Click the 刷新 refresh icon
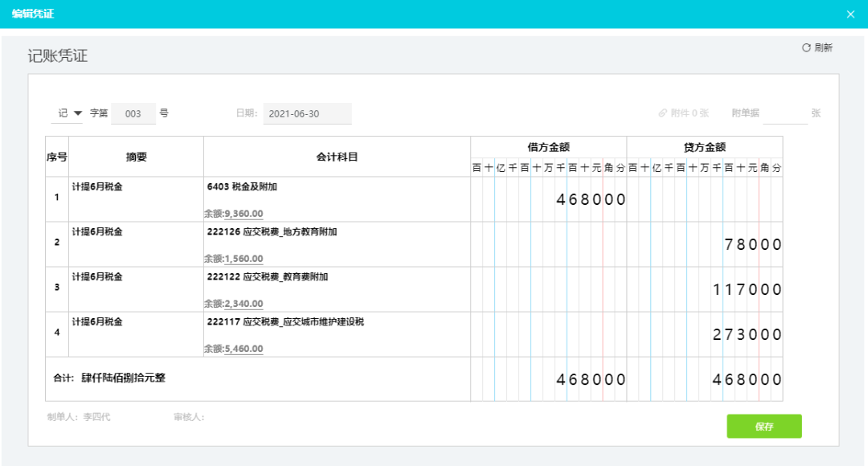Viewport: 868px width, 466px height. click(x=805, y=47)
